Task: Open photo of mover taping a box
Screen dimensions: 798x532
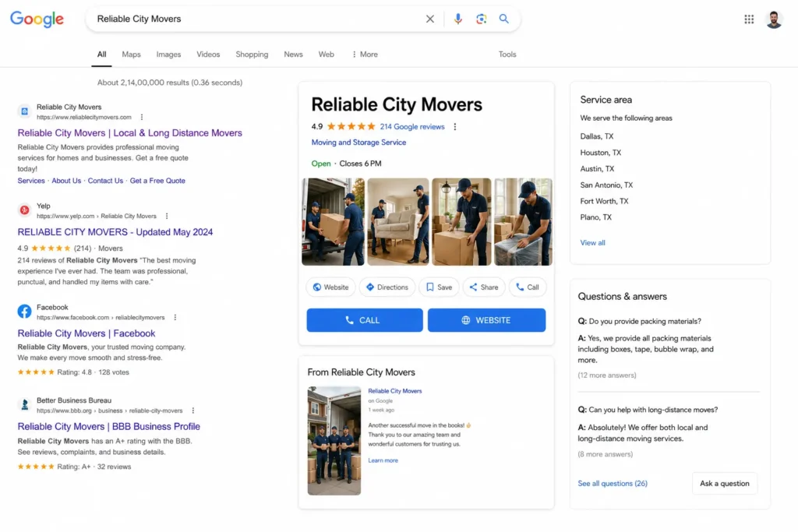Action: pos(461,222)
